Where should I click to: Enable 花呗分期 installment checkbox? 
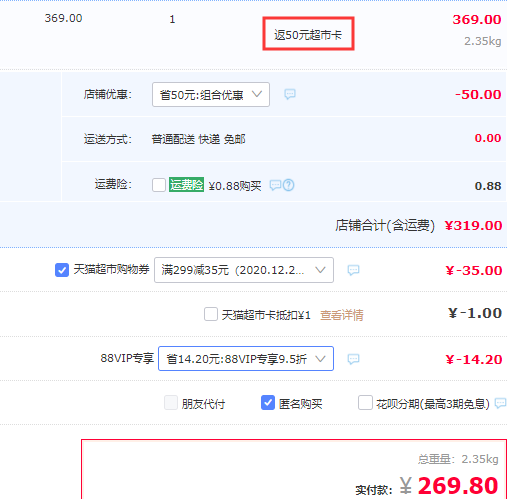click(365, 403)
